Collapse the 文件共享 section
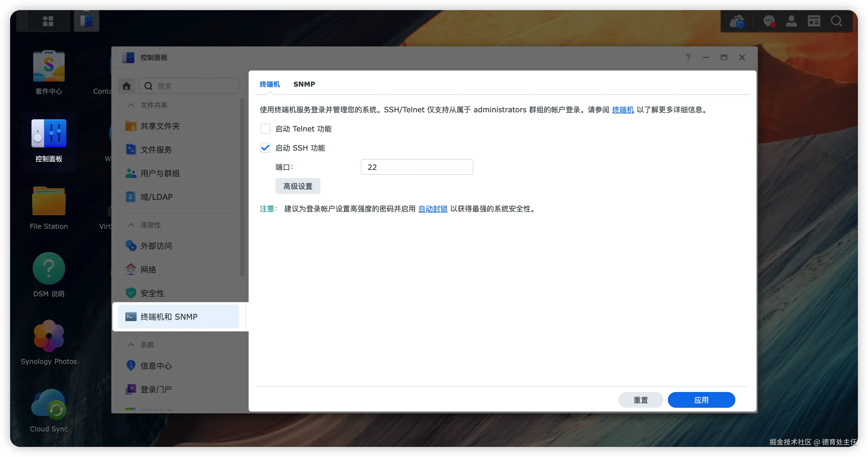This screenshot has height=457, width=868. click(131, 105)
